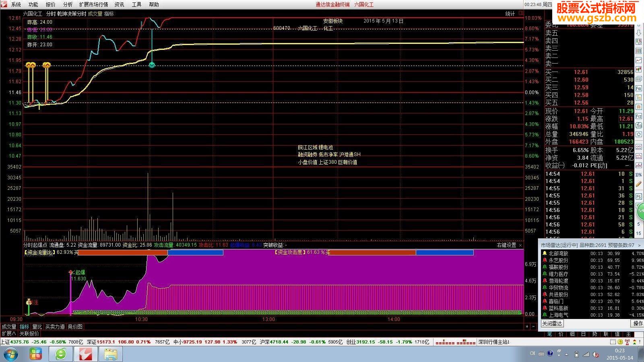This screenshot has height=362, width=644.
Task: Click the F10 company info icon
Action: [x=639, y=88]
